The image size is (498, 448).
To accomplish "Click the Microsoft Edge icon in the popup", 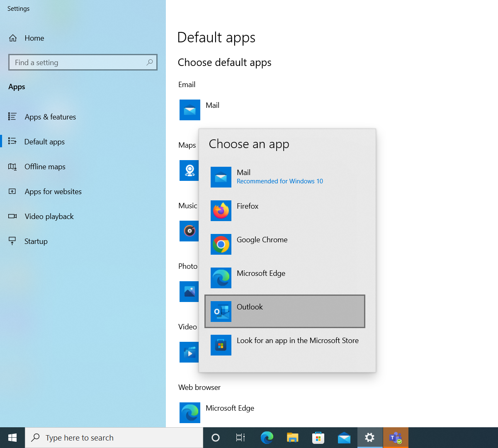I will tap(221, 278).
